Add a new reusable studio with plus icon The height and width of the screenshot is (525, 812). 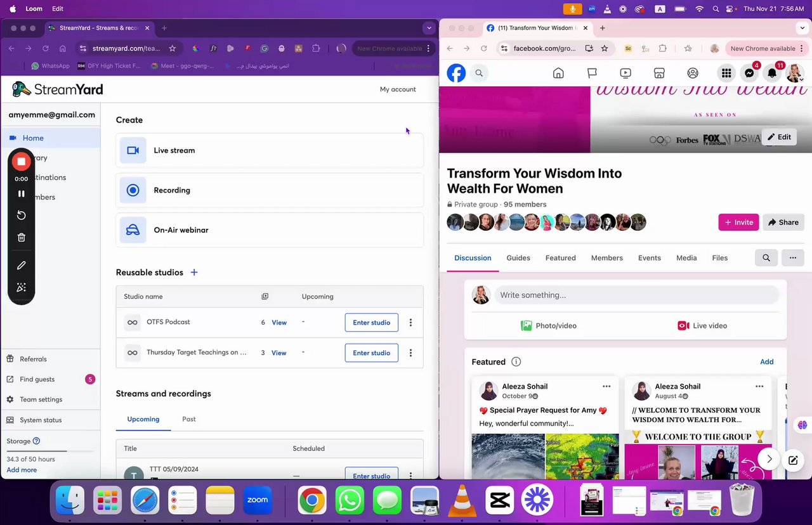[x=194, y=272]
